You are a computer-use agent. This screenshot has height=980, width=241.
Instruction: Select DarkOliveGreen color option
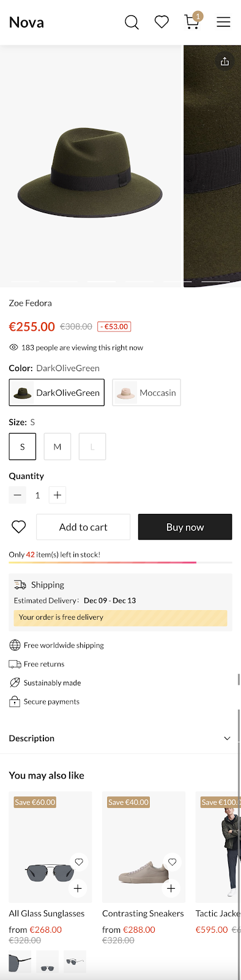coord(56,393)
